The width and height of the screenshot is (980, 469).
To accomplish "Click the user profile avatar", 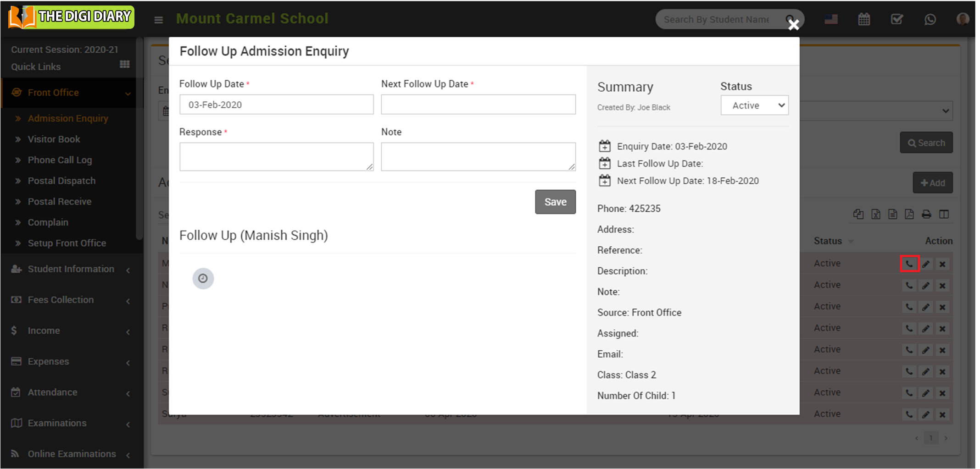I will coord(963,19).
